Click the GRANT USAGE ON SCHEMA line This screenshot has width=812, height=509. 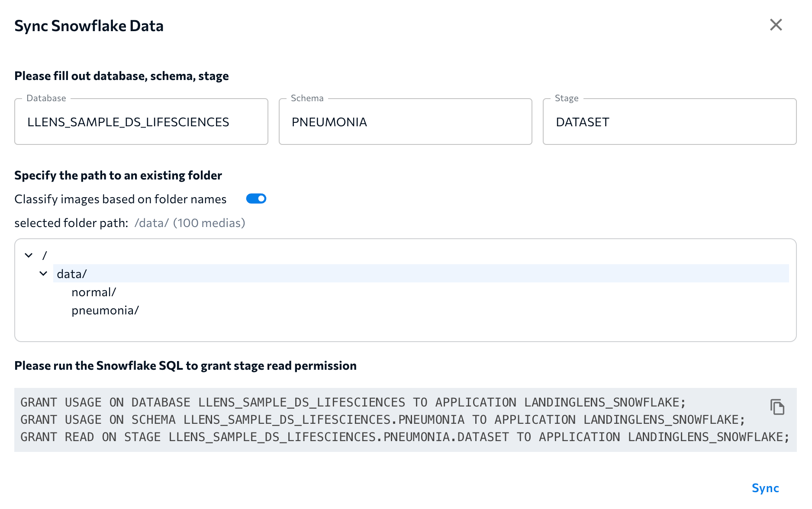(382, 420)
